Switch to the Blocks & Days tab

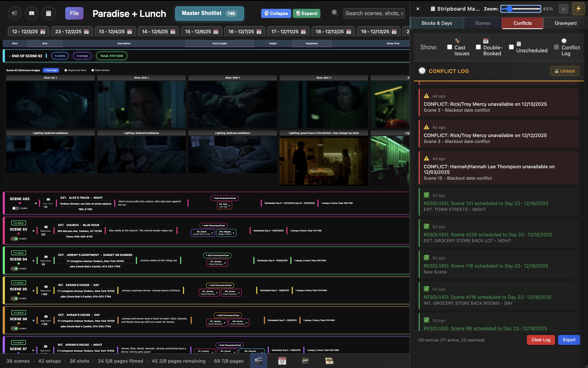click(x=436, y=23)
